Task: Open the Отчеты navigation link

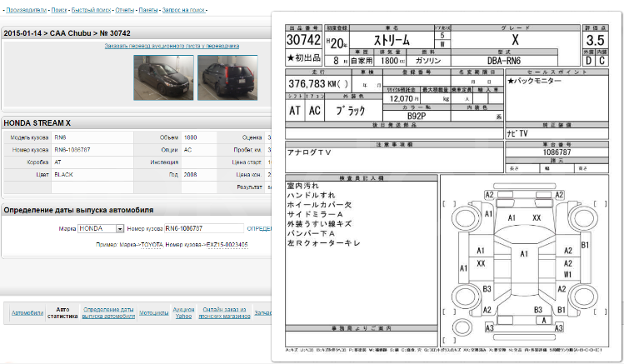Action: tap(125, 10)
